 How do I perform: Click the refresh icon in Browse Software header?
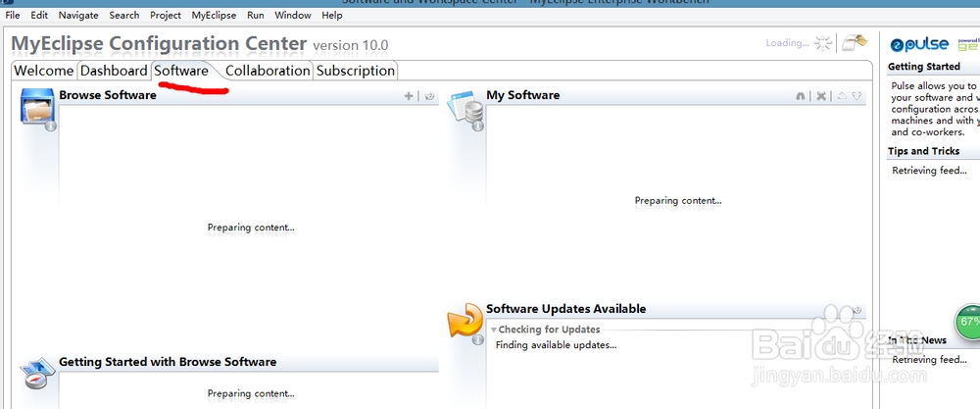429,96
